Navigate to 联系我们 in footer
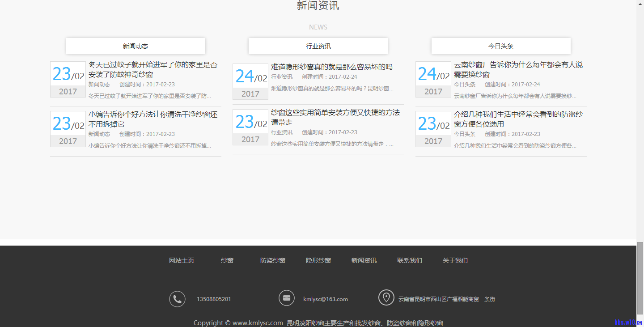644x327 pixels. click(410, 260)
